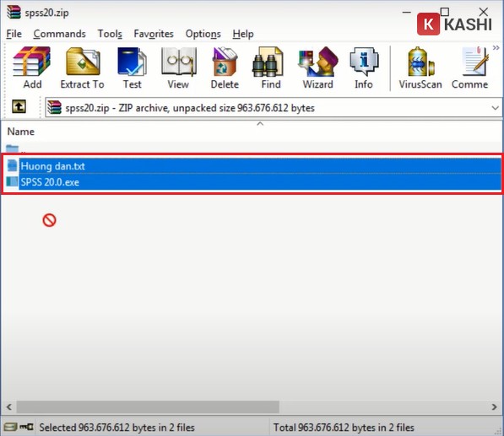
Task: Expand hidden toolbar buttons chevron
Action: (x=496, y=48)
